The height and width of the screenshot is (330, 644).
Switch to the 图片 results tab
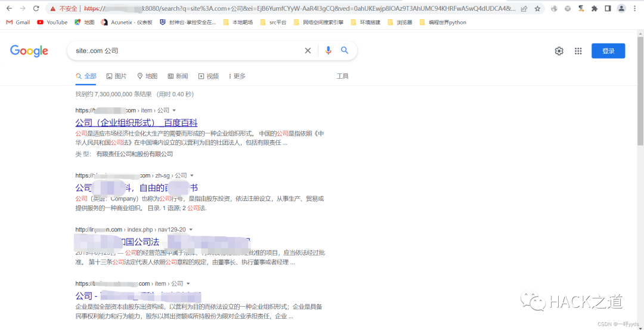[116, 76]
